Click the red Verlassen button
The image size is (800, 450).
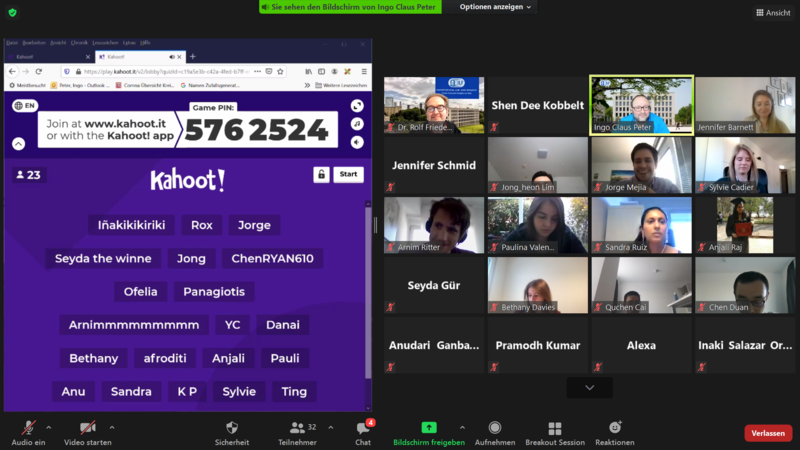click(768, 433)
